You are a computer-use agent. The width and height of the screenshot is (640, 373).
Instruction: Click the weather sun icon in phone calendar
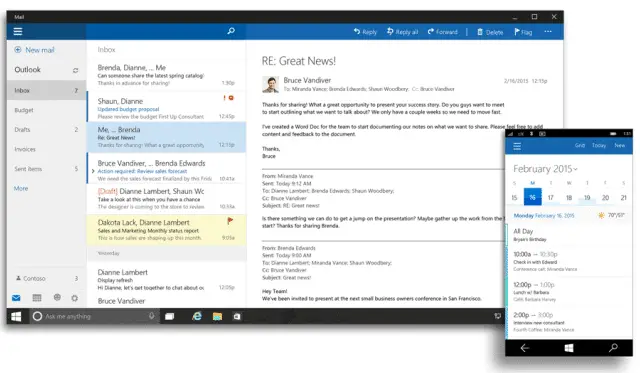click(x=601, y=215)
